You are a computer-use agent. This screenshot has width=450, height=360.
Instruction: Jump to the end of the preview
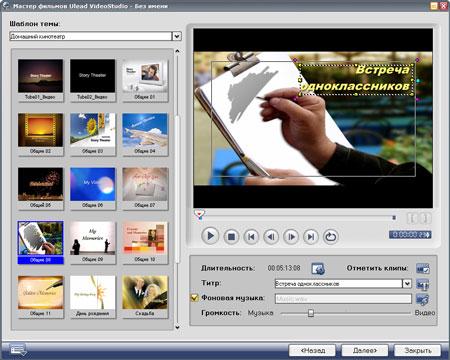point(311,237)
